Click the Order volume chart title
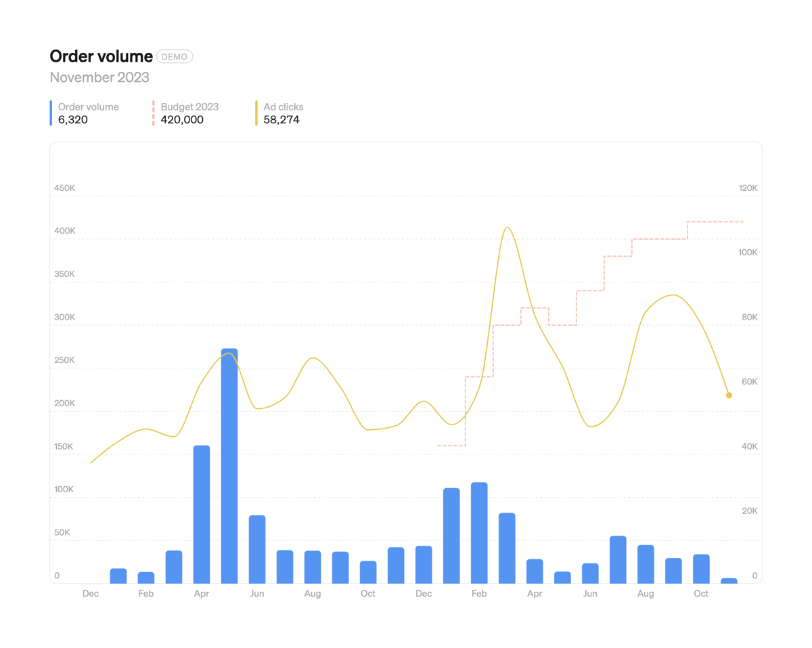 (x=100, y=56)
